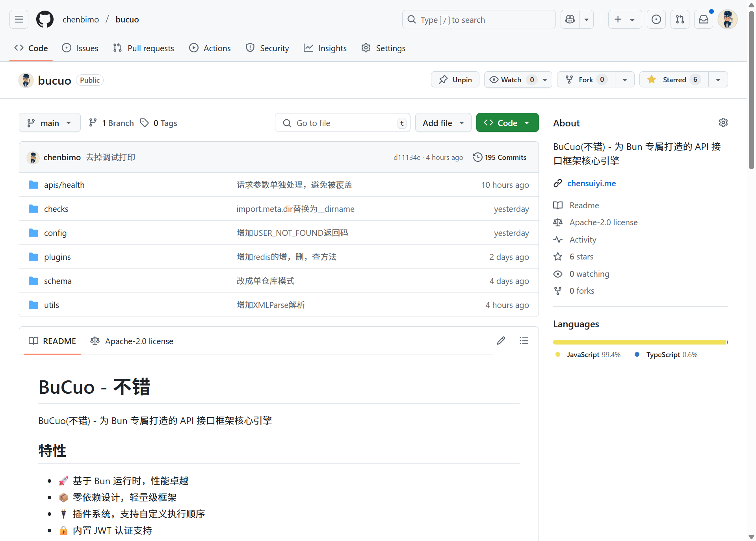The height and width of the screenshot is (541, 756).
Task: Select the README tab
Action: click(x=52, y=341)
